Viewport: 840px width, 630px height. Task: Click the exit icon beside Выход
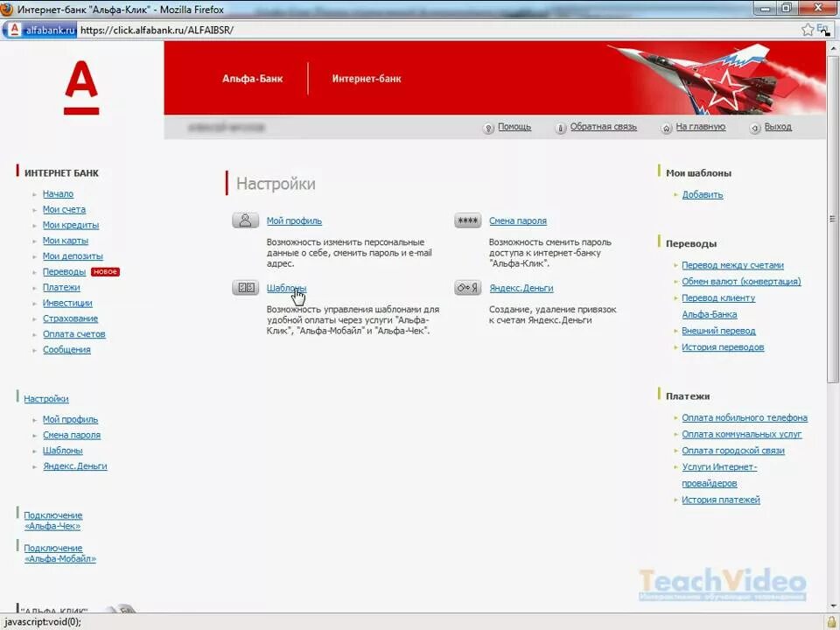point(755,128)
